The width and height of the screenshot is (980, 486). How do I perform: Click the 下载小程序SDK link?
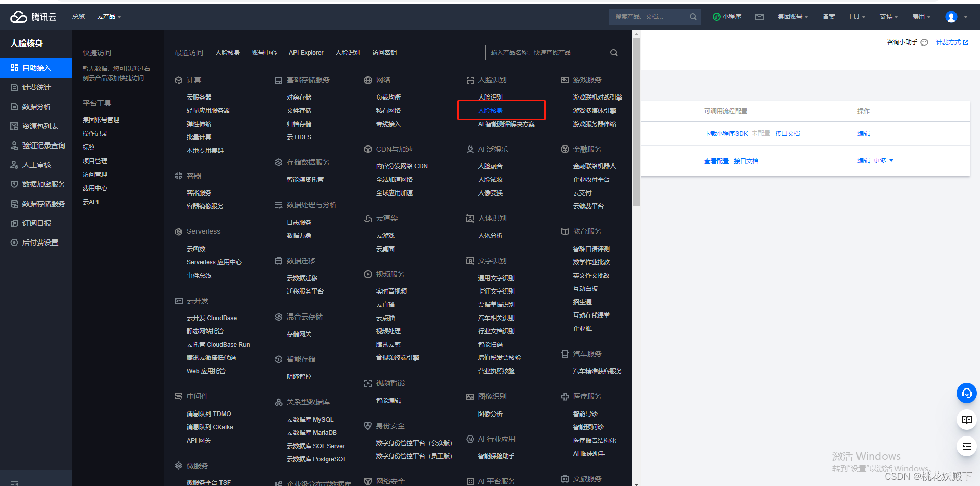pos(726,134)
